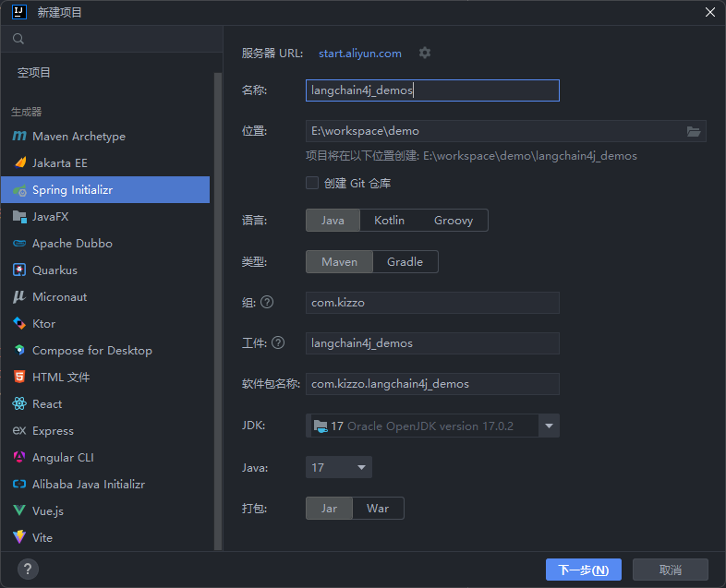Select War packaging
Screen dimensions: 726x588
tap(378, 509)
